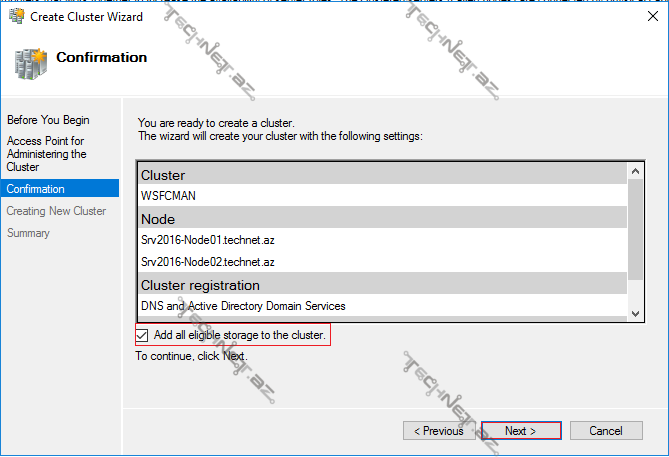This screenshot has height=457, width=669.
Task: Click the Next button
Action: [520, 431]
